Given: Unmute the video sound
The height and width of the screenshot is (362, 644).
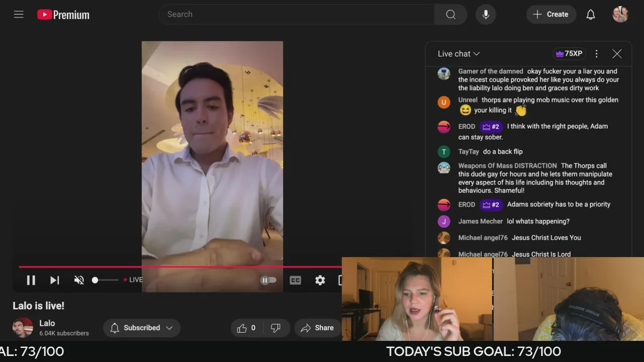Looking at the screenshot, I should [x=79, y=280].
